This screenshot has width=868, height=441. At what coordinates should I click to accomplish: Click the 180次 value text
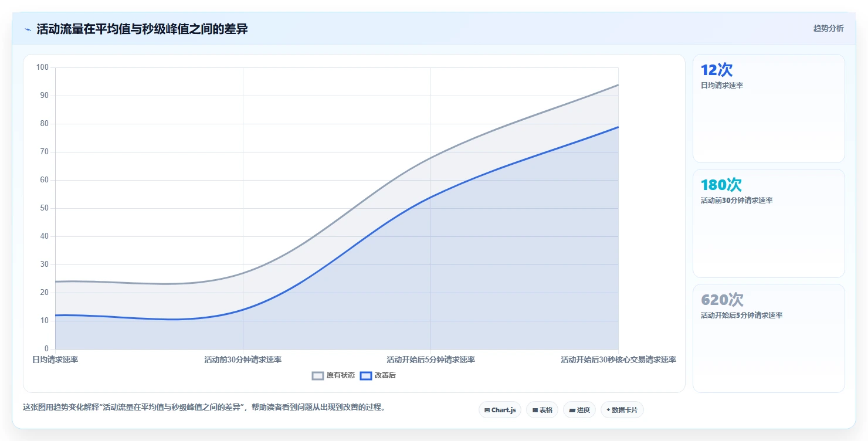[721, 185]
